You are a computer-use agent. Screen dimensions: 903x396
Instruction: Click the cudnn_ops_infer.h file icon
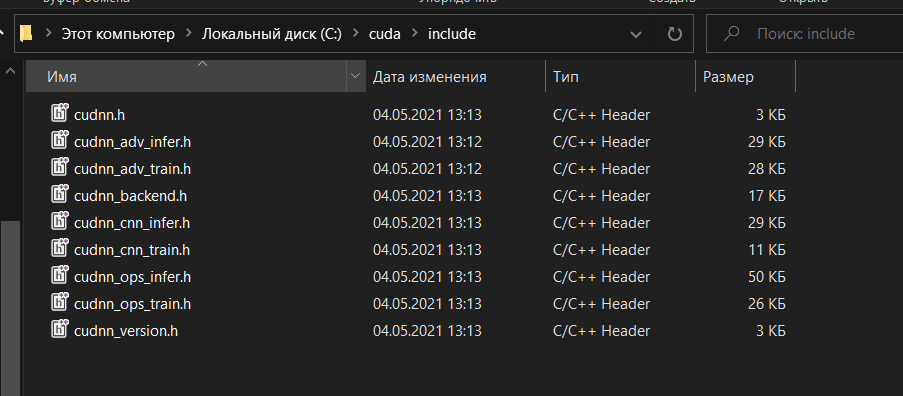pyautogui.click(x=60, y=276)
